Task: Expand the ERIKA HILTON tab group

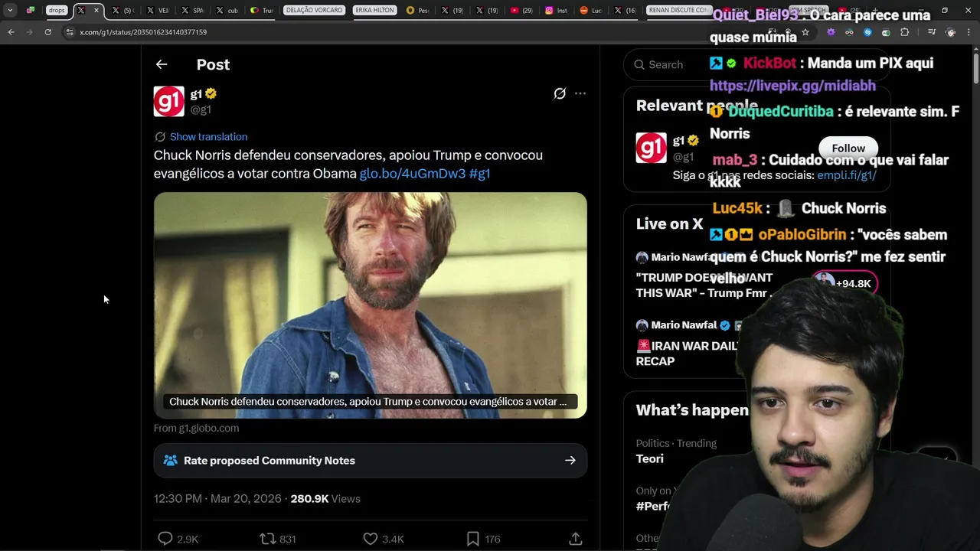Action: (x=374, y=11)
